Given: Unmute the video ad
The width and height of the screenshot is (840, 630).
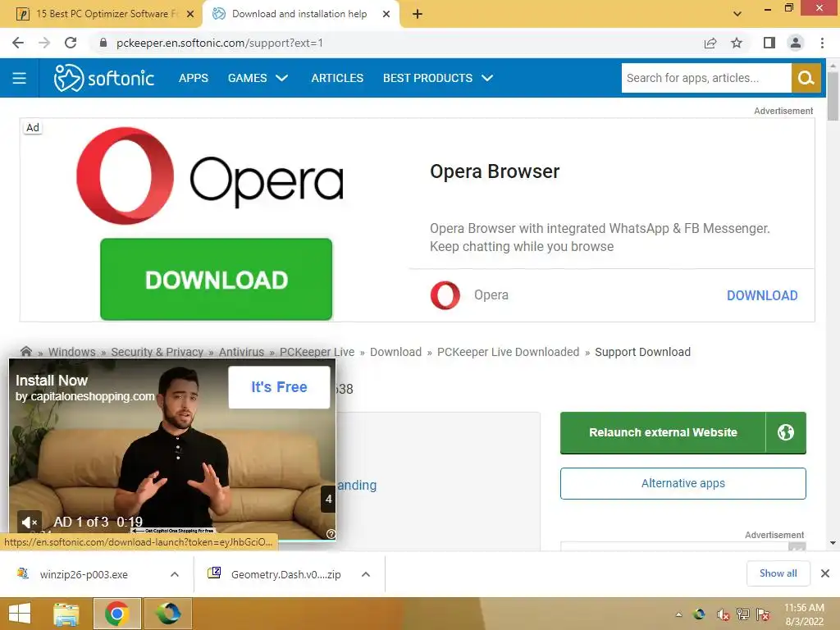Looking at the screenshot, I should click(29, 521).
